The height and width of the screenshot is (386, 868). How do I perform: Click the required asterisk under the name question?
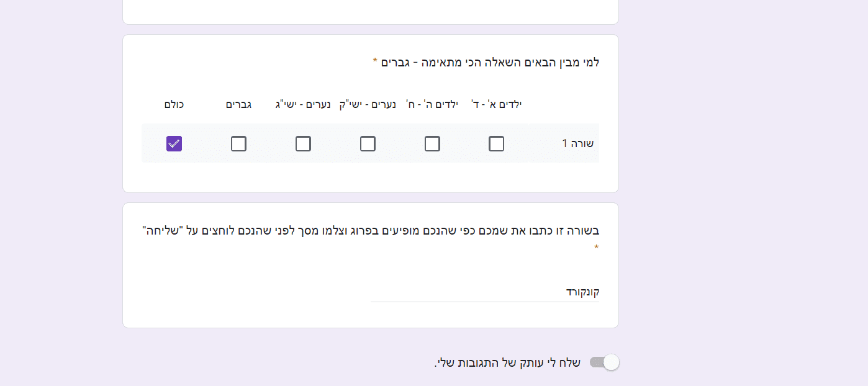(597, 248)
